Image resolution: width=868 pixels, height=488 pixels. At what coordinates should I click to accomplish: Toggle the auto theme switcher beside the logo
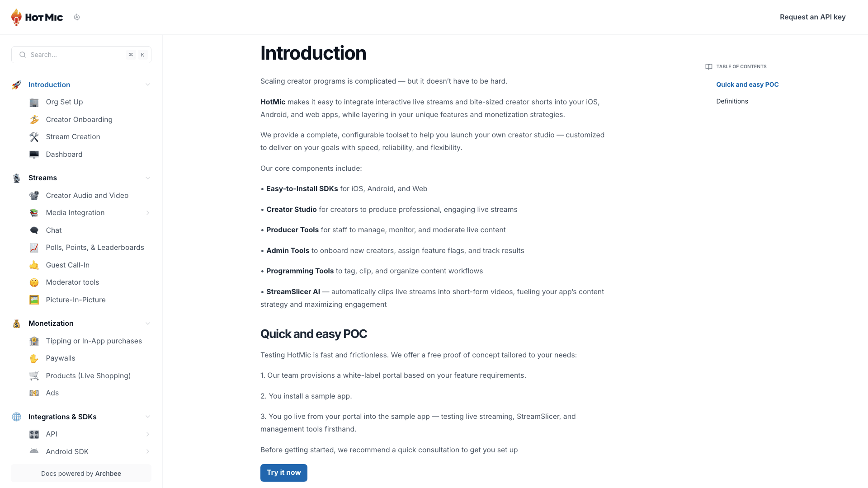point(77,17)
